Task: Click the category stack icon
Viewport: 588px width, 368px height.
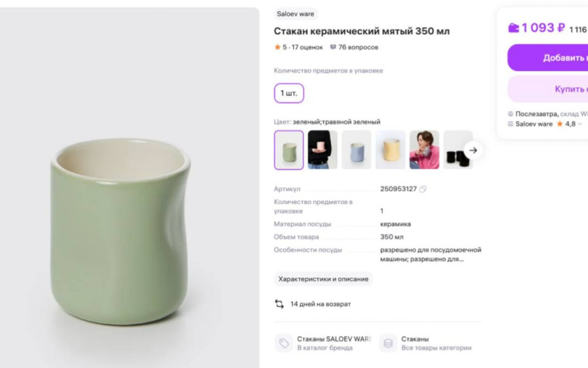Action: 388,343
